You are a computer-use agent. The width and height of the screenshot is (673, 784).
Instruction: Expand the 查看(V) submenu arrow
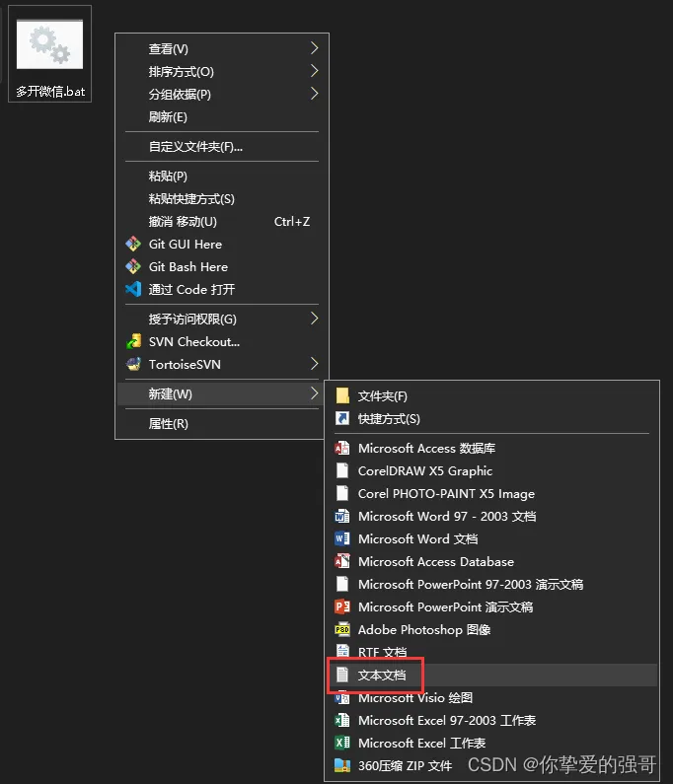[x=314, y=48]
